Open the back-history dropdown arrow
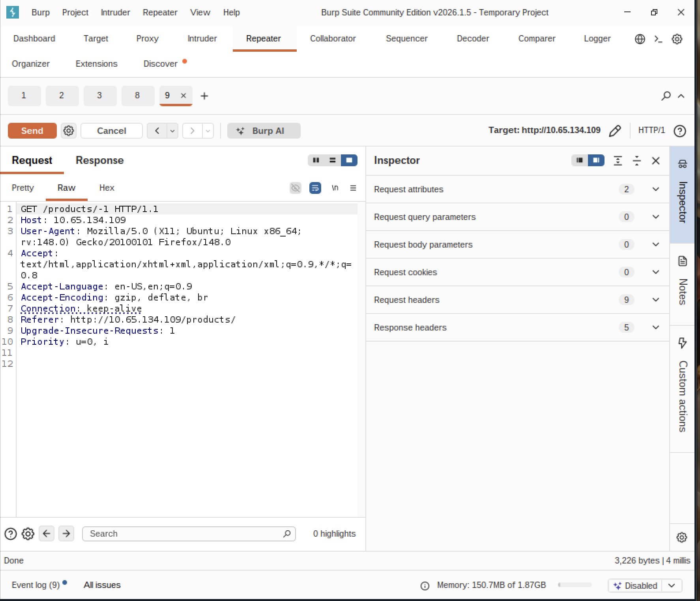 point(172,131)
